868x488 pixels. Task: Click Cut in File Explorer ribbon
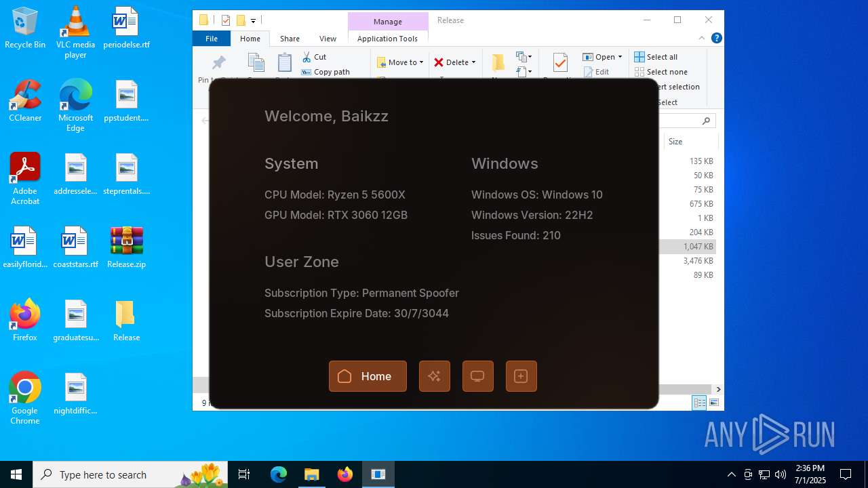coord(314,57)
